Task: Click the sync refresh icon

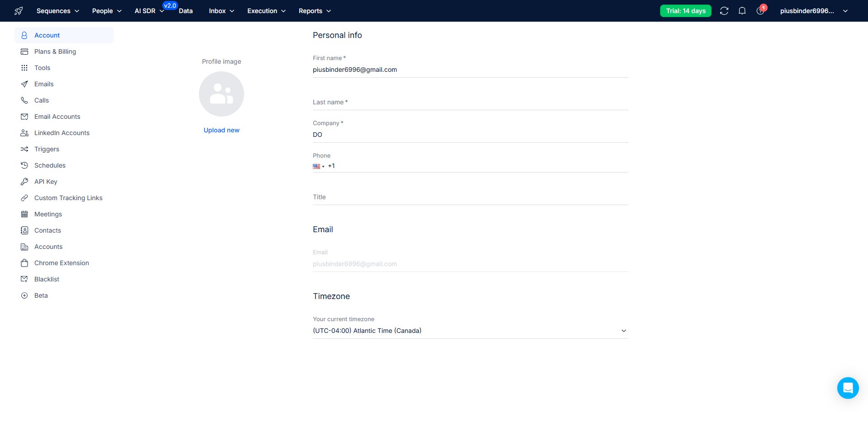Action: 724,11
